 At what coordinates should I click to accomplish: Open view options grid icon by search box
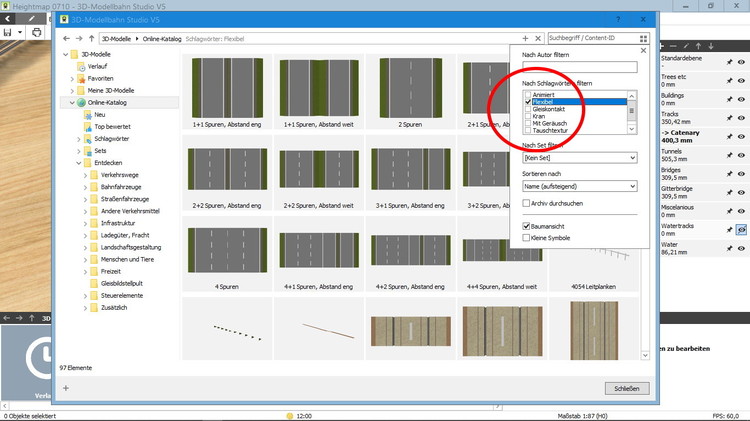pos(644,38)
